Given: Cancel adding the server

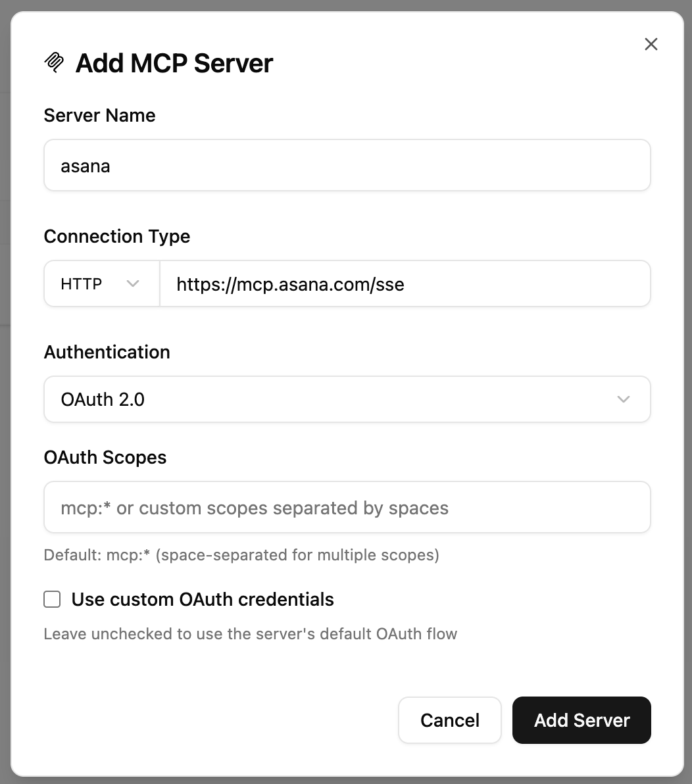Looking at the screenshot, I should coord(449,720).
